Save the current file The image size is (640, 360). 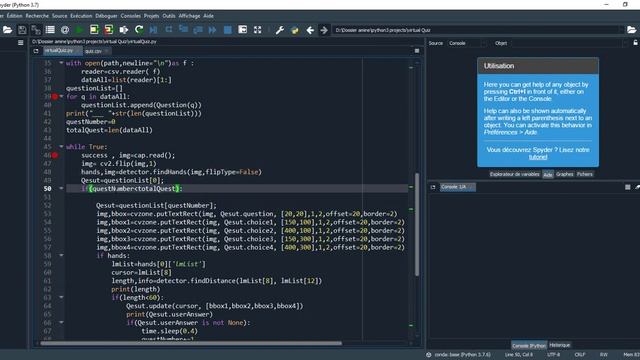tap(22, 30)
